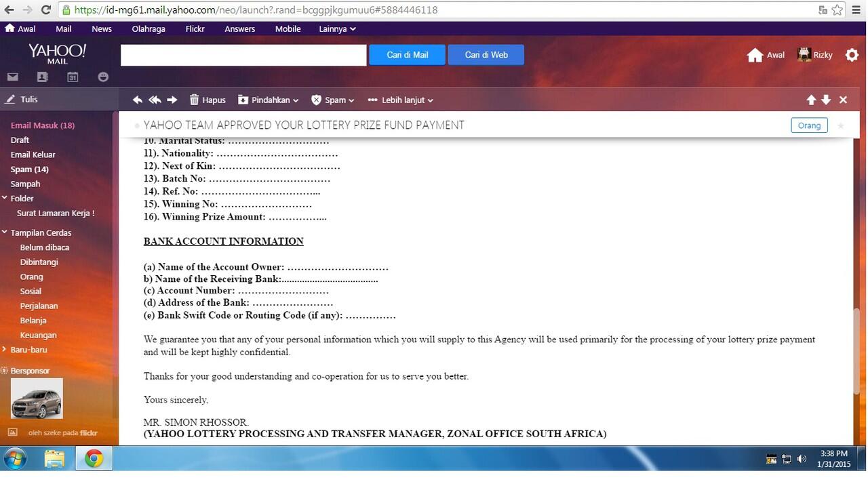Open the Draft folder
This screenshot has width=868, height=488.
20,140
